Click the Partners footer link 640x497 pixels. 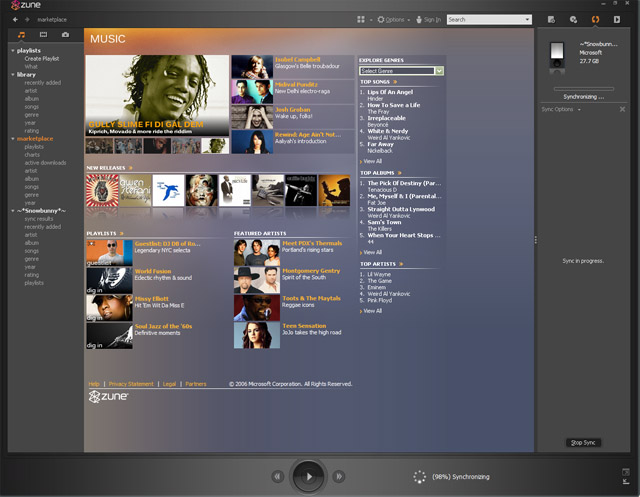pyautogui.click(x=196, y=384)
